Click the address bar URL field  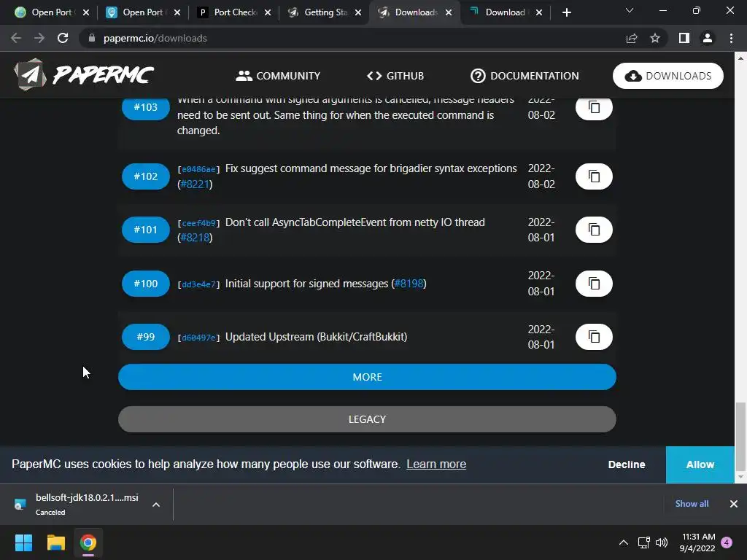(352, 38)
